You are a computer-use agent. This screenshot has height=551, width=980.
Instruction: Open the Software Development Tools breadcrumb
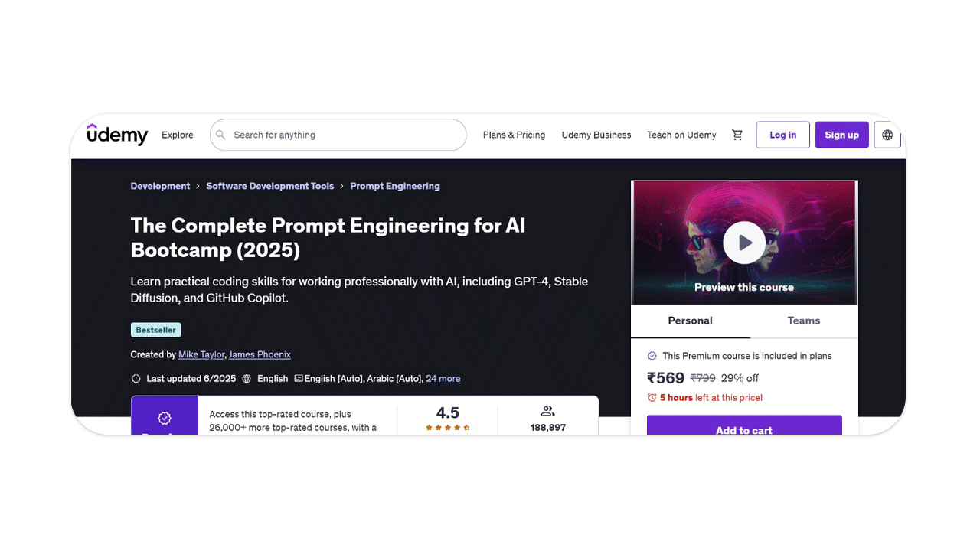point(270,186)
